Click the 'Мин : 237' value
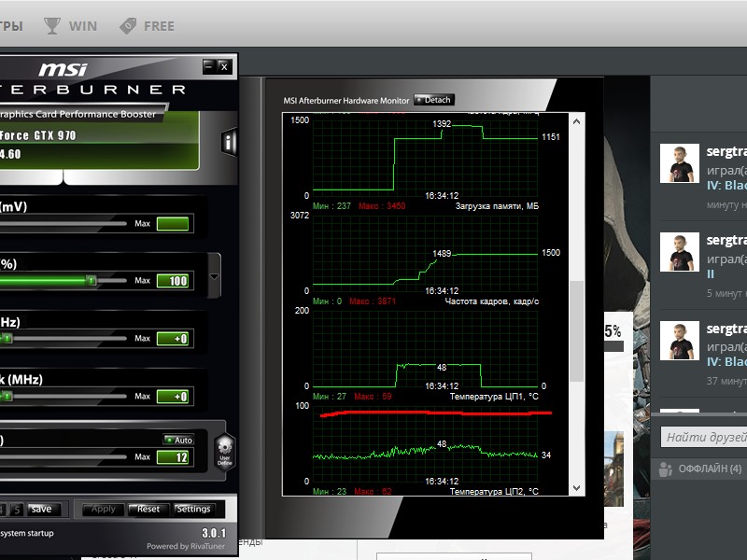This screenshot has height=560, width=747. (331, 206)
